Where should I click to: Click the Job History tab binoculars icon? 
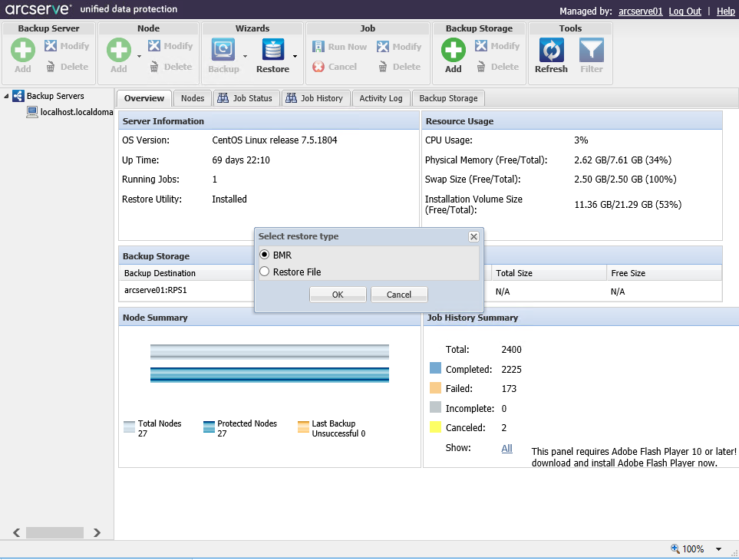point(292,98)
